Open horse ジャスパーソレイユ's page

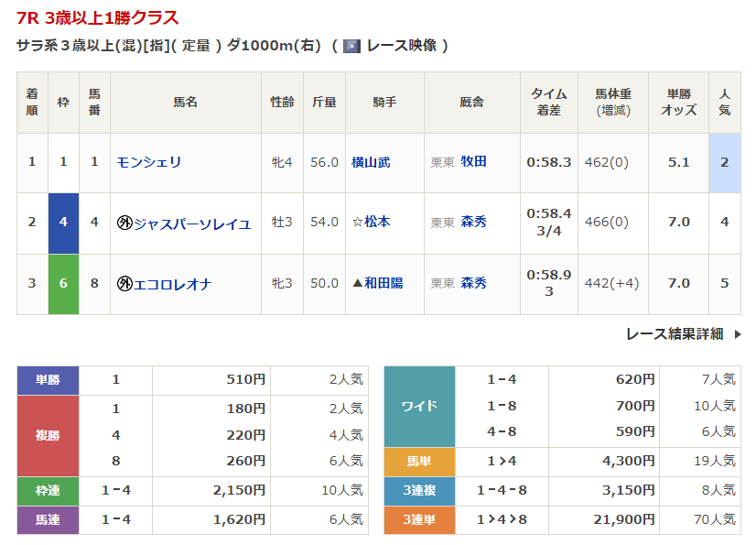[x=192, y=223]
